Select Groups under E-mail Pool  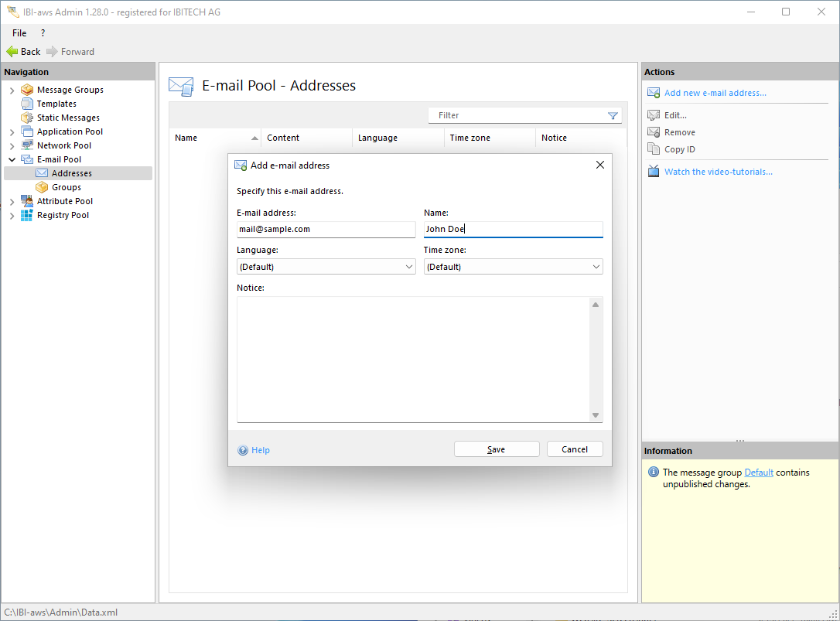[67, 187]
